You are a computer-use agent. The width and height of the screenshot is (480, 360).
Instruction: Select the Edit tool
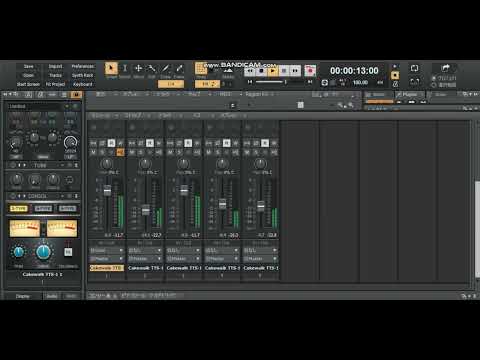(152, 69)
